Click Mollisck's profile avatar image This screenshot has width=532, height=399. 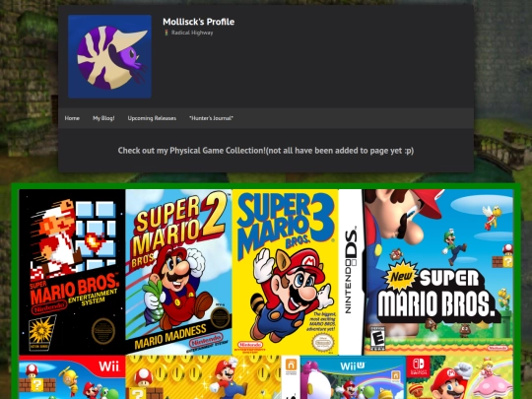point(109,56)
